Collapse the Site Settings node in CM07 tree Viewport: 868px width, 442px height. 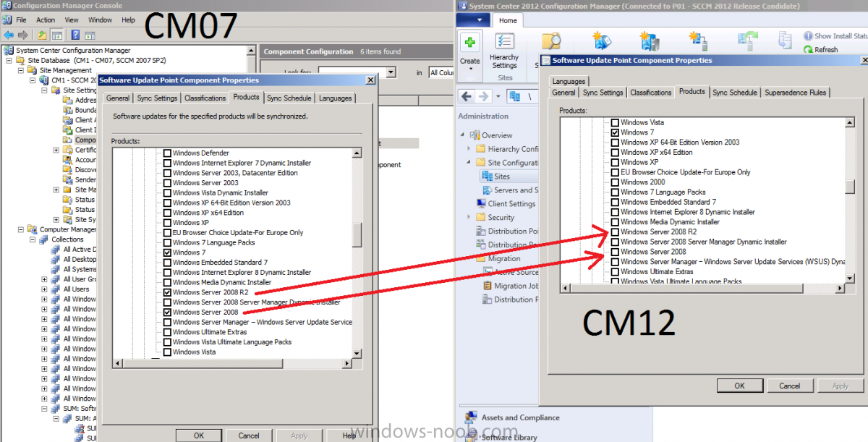click(x=44, y=90)
